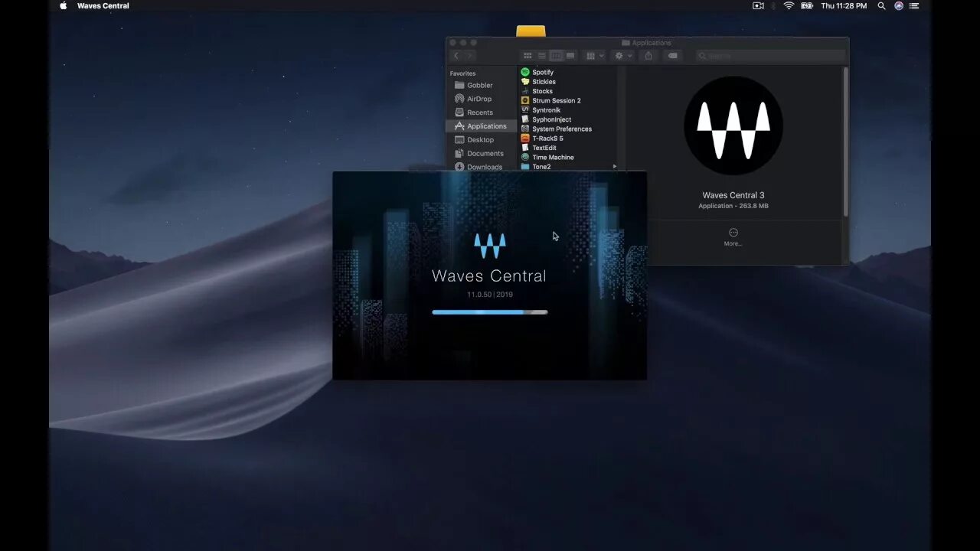Viewport: 980px width, 551px height.
Task: Switch Finder to gallery view
Action: click(570, 56)
